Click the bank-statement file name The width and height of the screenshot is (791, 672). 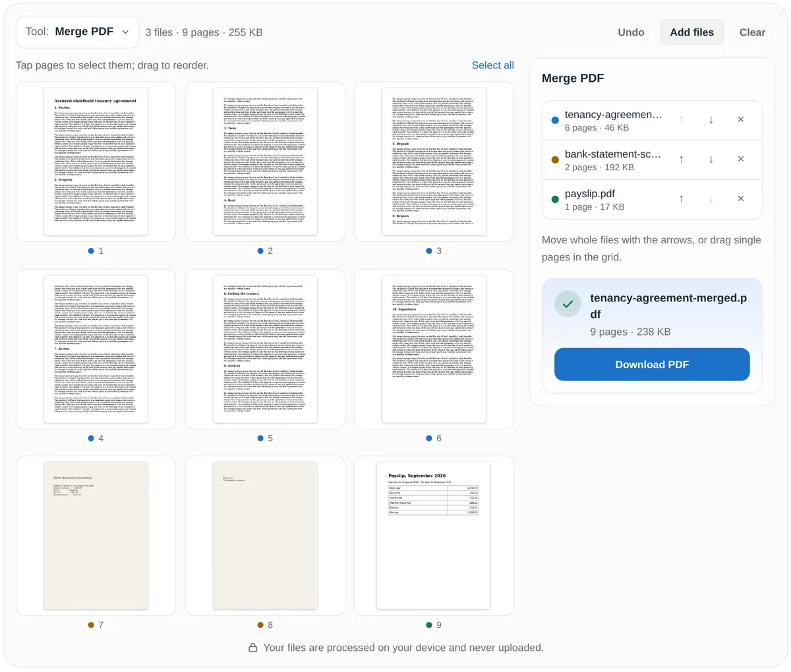tap(613, 154)
